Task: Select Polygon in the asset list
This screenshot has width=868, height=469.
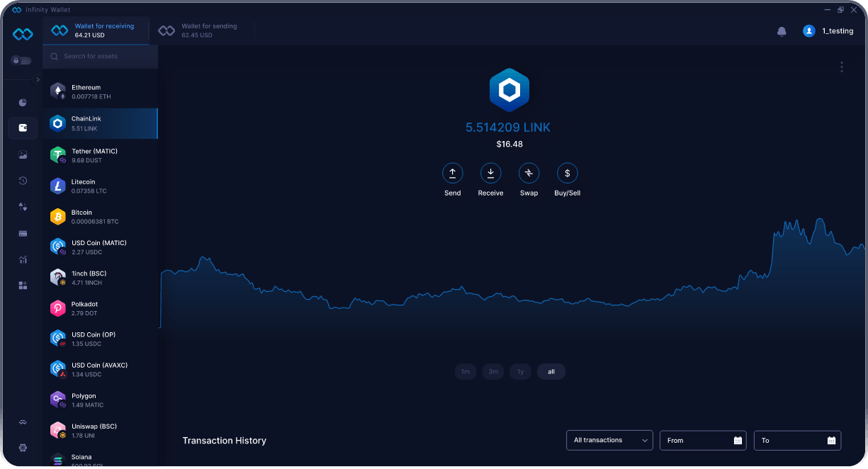Action: coord(100,400)
